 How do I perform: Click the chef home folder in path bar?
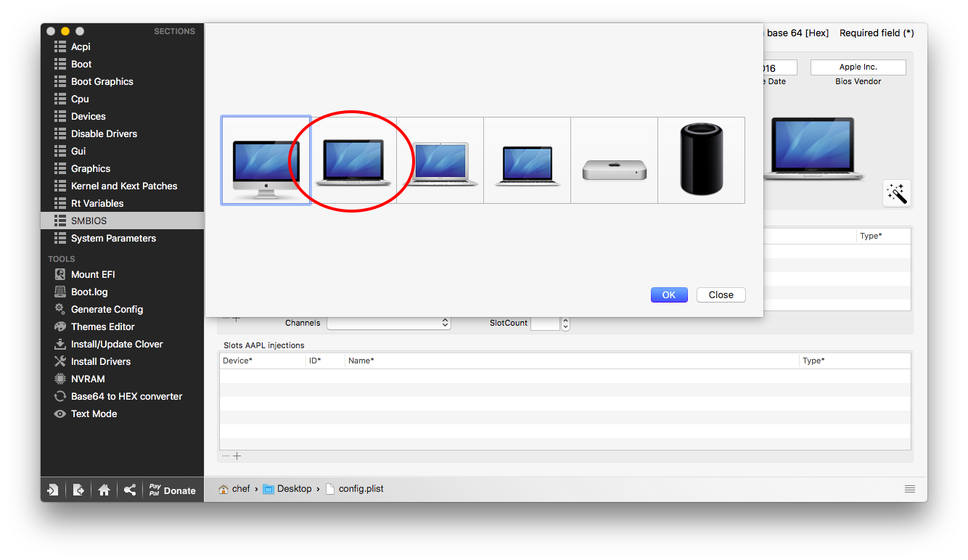click(235, 489)
